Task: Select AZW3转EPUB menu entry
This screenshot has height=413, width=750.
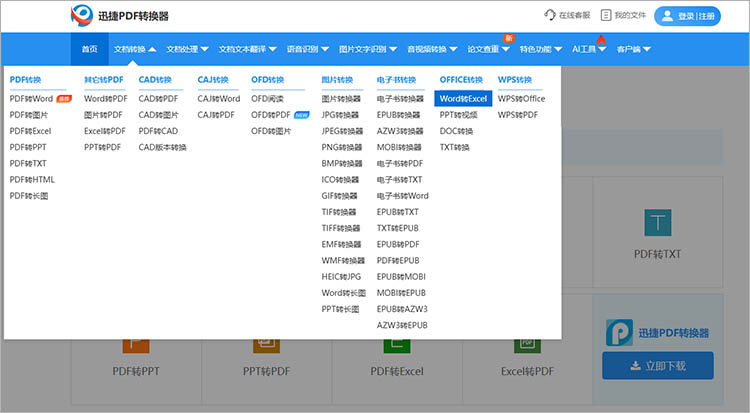Action: (402, 325)
